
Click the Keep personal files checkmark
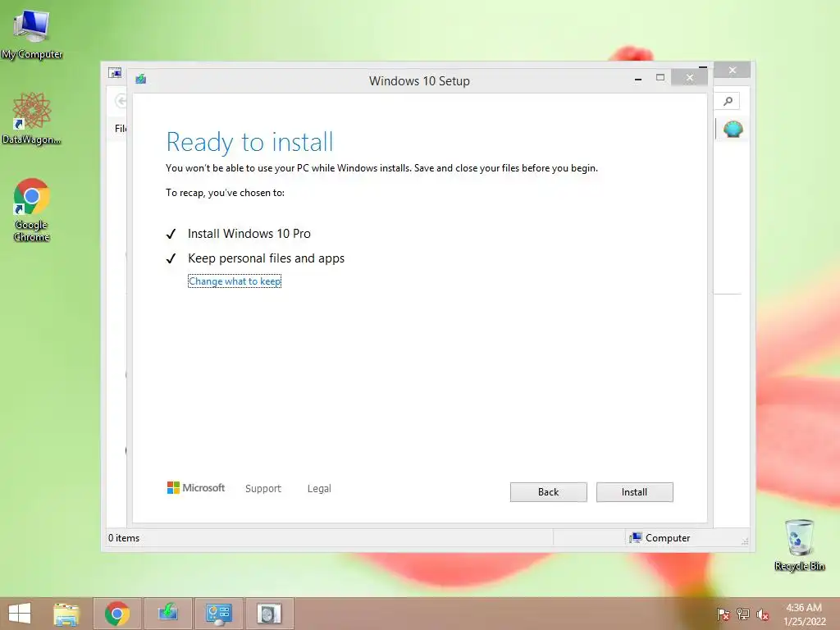[x=171, y=258]
